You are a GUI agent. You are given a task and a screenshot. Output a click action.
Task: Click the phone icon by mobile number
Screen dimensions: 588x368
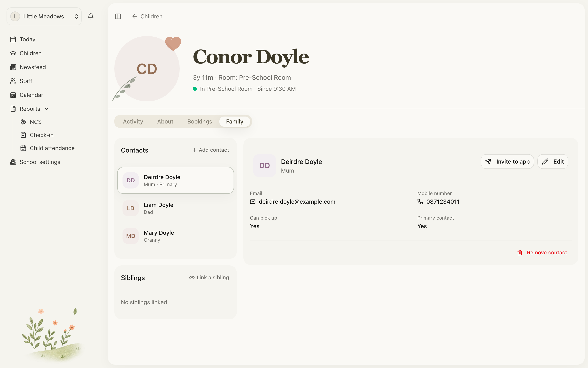(x=420, y=202)
